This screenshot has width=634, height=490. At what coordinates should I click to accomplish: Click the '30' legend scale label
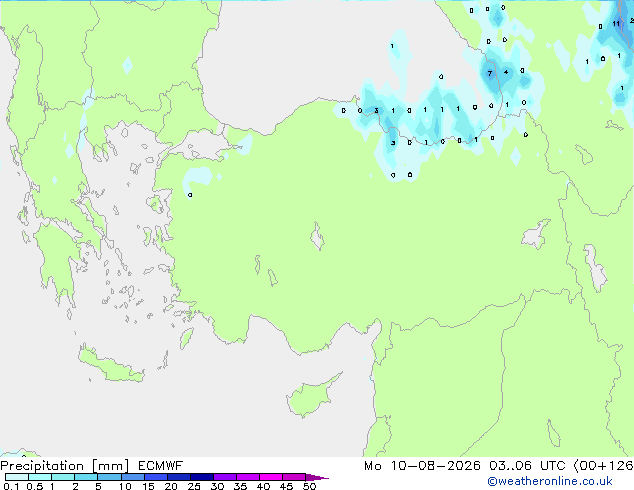[x=217, y=486]
